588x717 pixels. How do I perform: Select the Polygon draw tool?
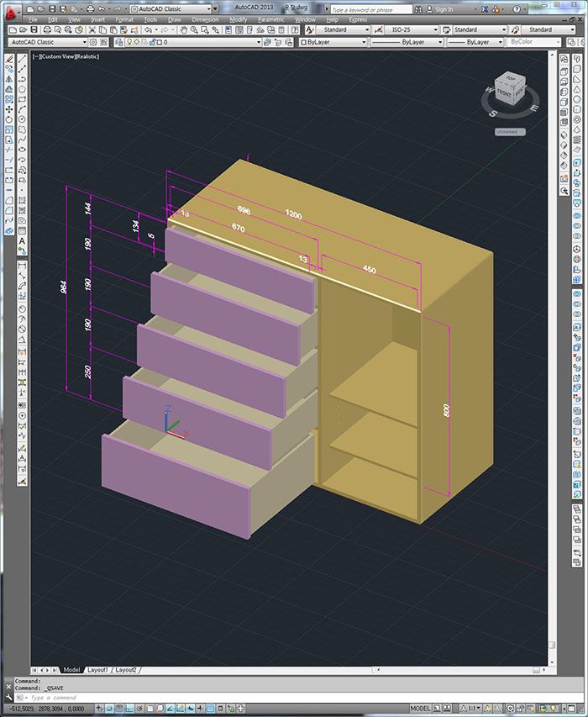click(x=22, y=89)
